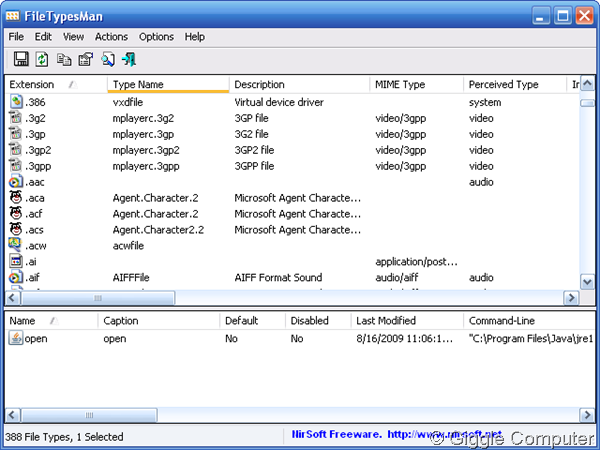Select the application/post... MIME type cell
This screenshot has width=600, height=450.
point(416,262)
